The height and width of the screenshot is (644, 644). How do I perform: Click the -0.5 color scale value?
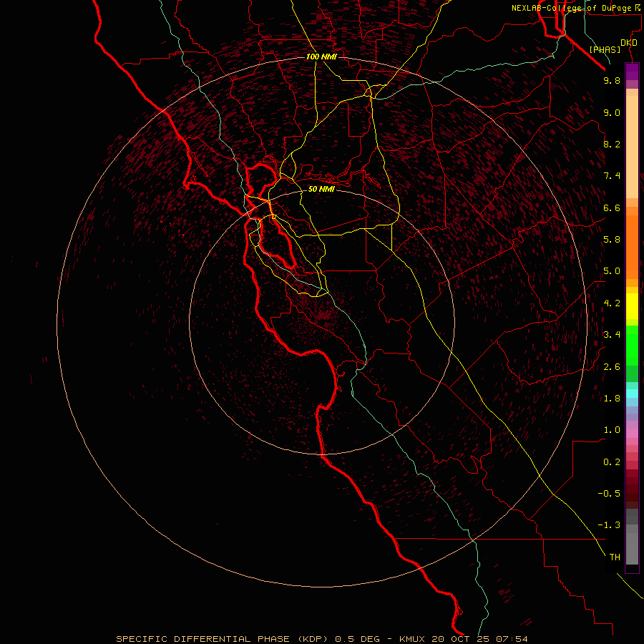point(609,493)
